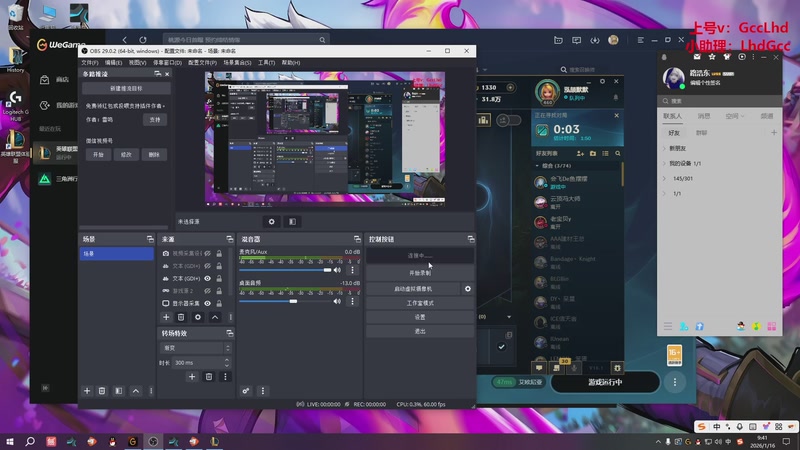Screen dimensions: 800x450
Task: Click Exit button in OBS controls
Action: pyautogui.click(x=420, y=331)
